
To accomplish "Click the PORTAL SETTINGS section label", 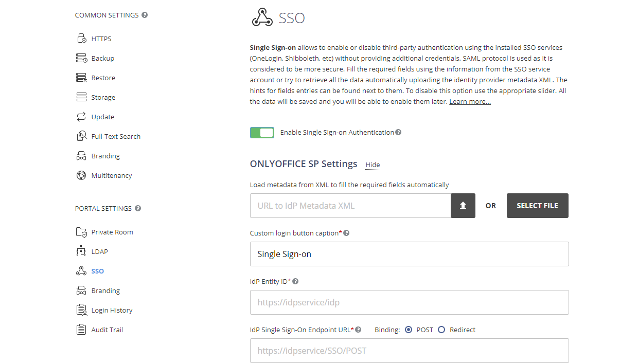I will (x=103, y=208).
